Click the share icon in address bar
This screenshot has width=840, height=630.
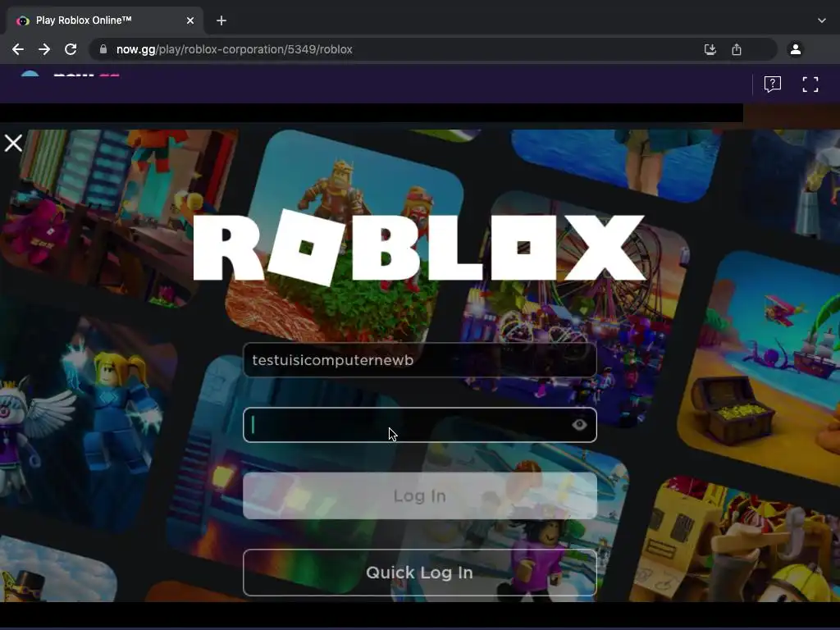737,49
